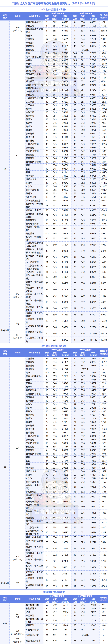Select major 视觉传达设计

click(x=32, y=608)
